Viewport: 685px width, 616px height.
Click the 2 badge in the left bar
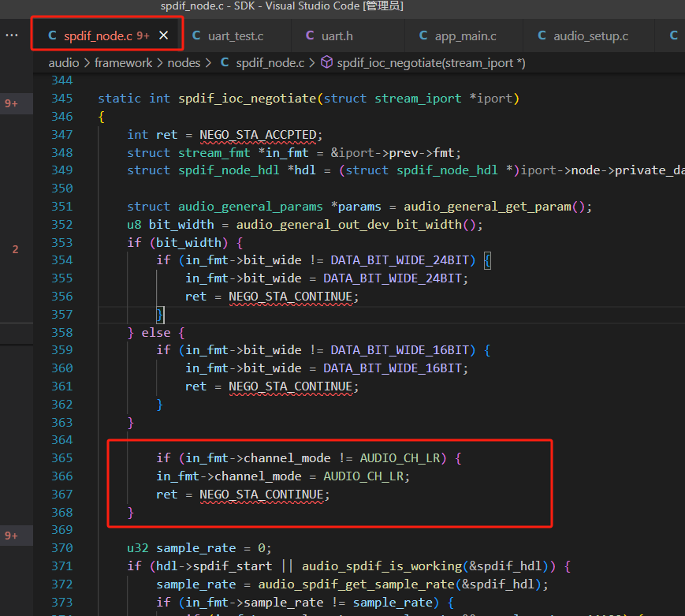click(15, 249)
